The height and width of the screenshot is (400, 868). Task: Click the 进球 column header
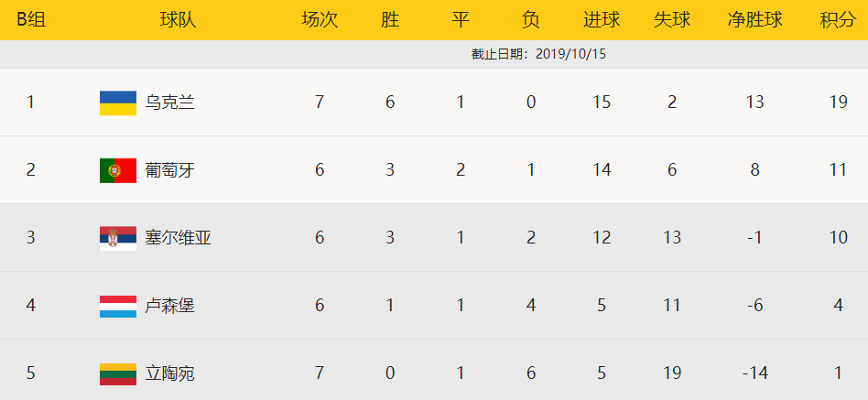(602, 20)
